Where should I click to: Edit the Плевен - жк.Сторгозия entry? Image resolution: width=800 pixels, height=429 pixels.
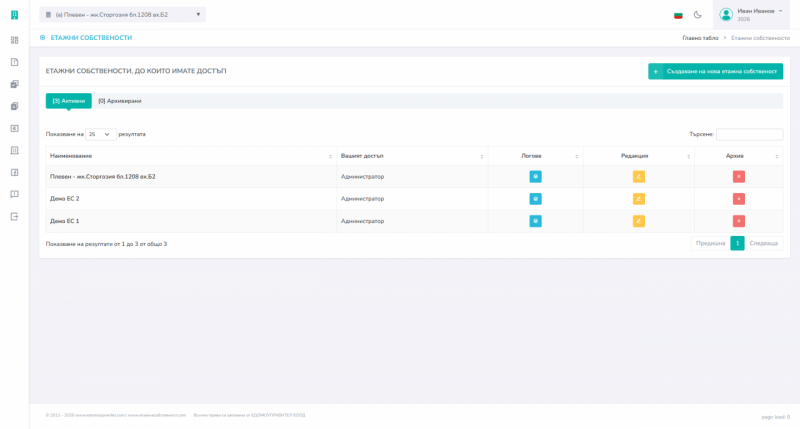tap(639, 176)
